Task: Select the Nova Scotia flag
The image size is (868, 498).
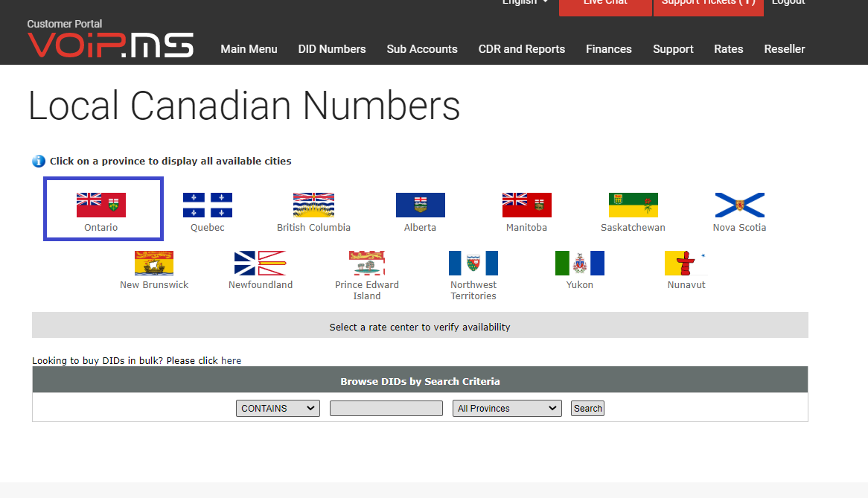Action: 739,205
